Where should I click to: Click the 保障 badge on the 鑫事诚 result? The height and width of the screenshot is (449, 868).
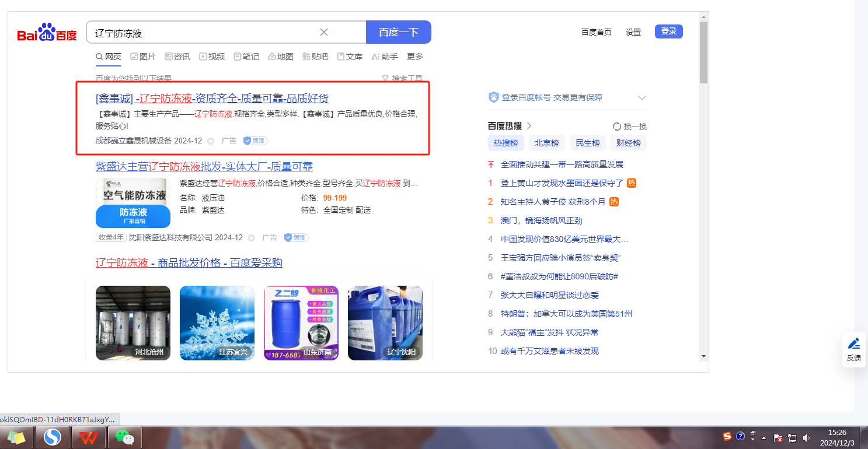(255, 141)
